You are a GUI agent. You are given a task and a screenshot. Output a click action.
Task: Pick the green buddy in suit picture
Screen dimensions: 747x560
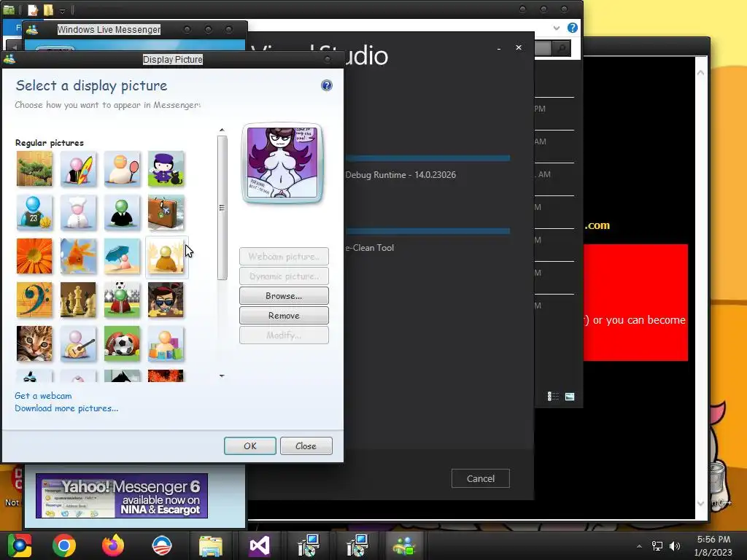122,212
